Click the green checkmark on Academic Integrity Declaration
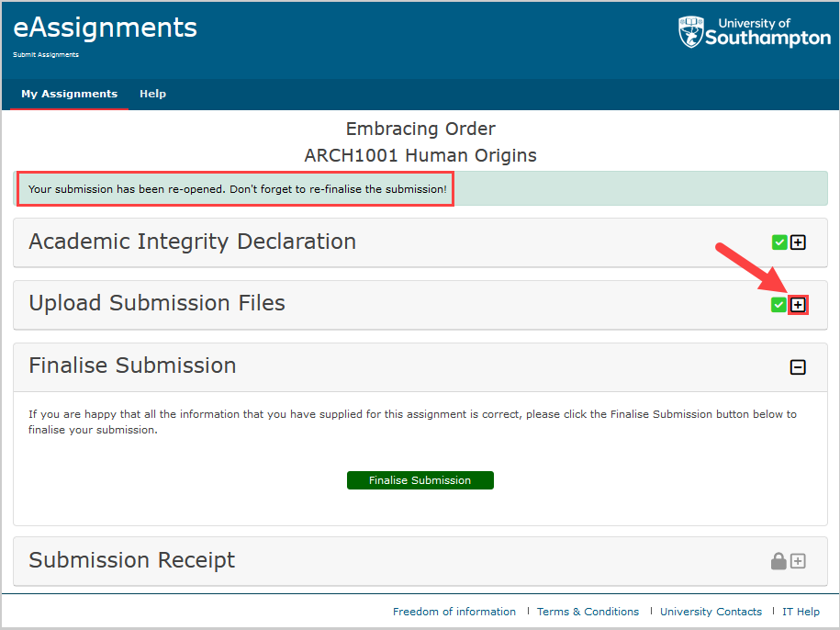 click(778, 242)
